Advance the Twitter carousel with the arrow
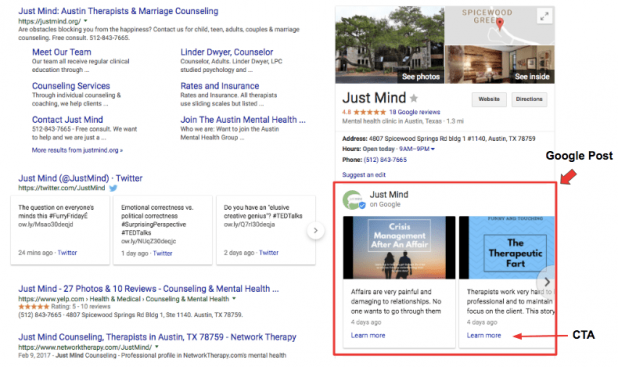The width and height of the screenshot is (618, 367). point(315,231)
